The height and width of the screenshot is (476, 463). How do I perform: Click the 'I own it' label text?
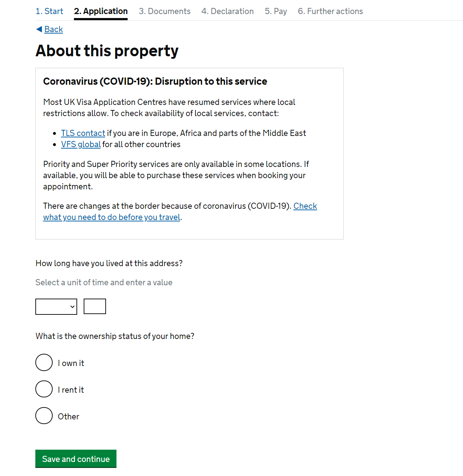coord(71,363)
